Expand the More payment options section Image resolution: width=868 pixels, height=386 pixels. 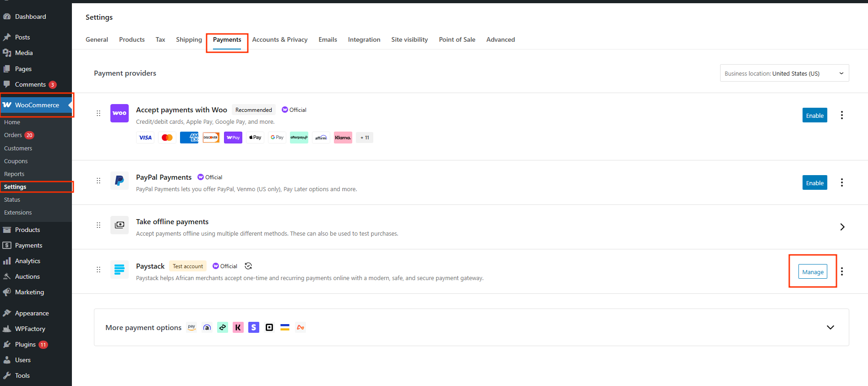pos(830,327)
